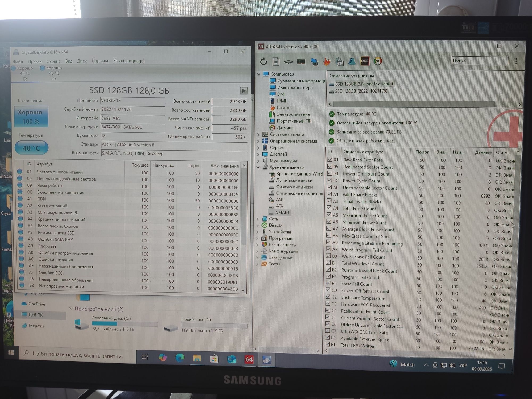Toggle checkbox for Percentage Lifetime Remaining

(x=329, y=242)
